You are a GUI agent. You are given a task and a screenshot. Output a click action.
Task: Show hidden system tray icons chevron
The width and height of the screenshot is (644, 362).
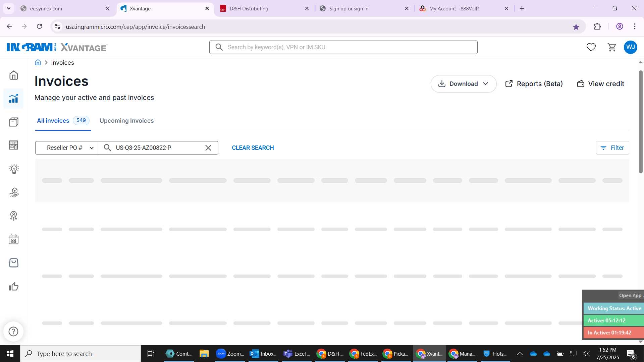pyautogui.click(x=520, y=354)
